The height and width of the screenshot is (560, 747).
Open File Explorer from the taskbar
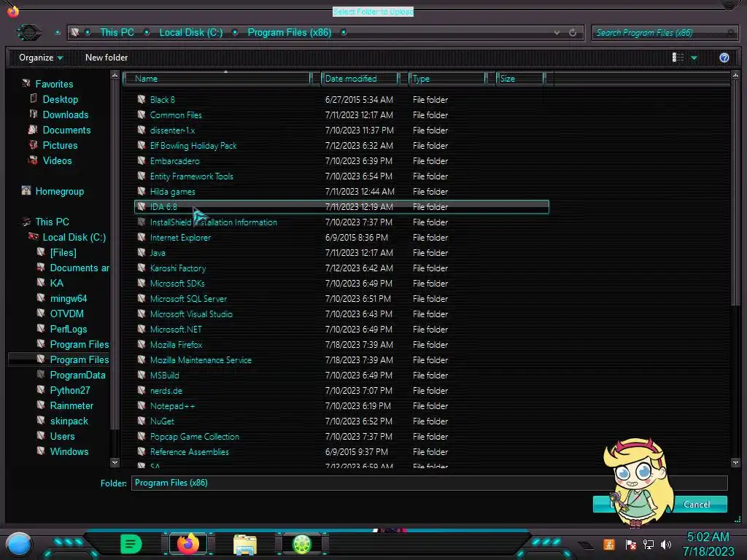245,544
